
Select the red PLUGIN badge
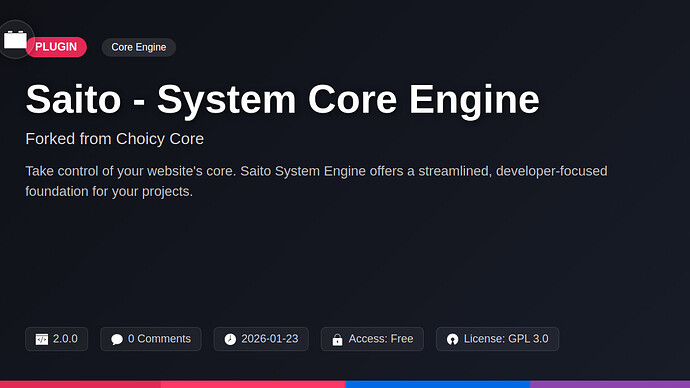pos(56,47)
